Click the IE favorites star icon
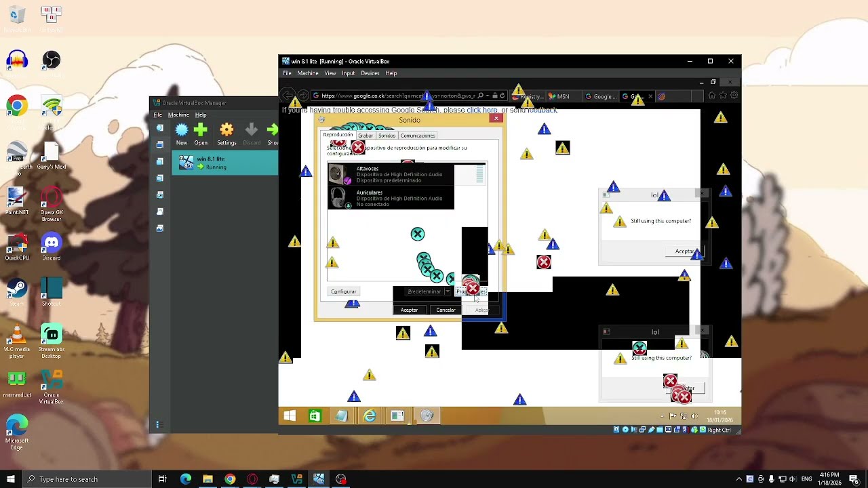 tap(723, 96)
